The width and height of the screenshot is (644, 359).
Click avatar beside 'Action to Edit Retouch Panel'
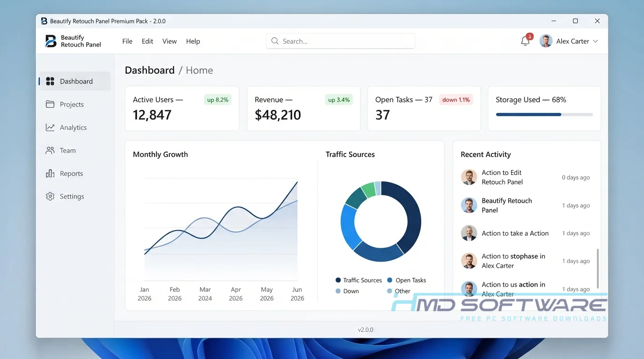point(469,177)
